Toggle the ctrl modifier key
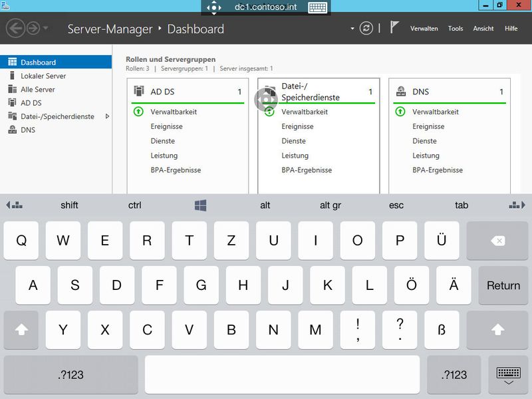This screenshot has height=399, width=532. coord(135,205)
